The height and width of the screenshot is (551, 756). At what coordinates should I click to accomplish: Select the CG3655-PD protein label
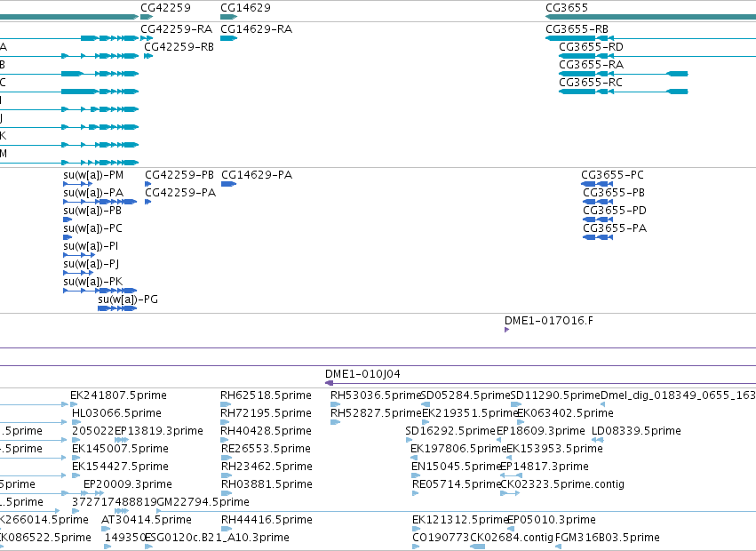615,211
